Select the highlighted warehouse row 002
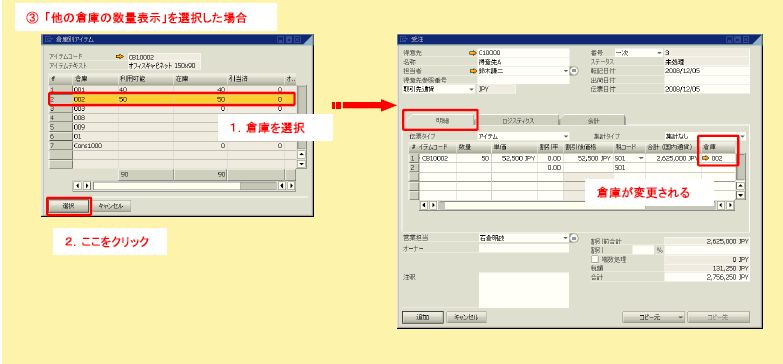The width and height of the screenshot is (783, 364). [172, 99]
